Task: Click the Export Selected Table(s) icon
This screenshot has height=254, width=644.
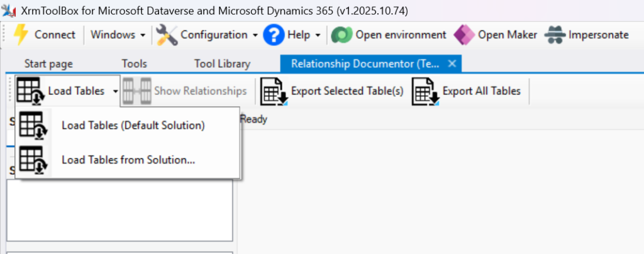Action: [x=274, y=91]
